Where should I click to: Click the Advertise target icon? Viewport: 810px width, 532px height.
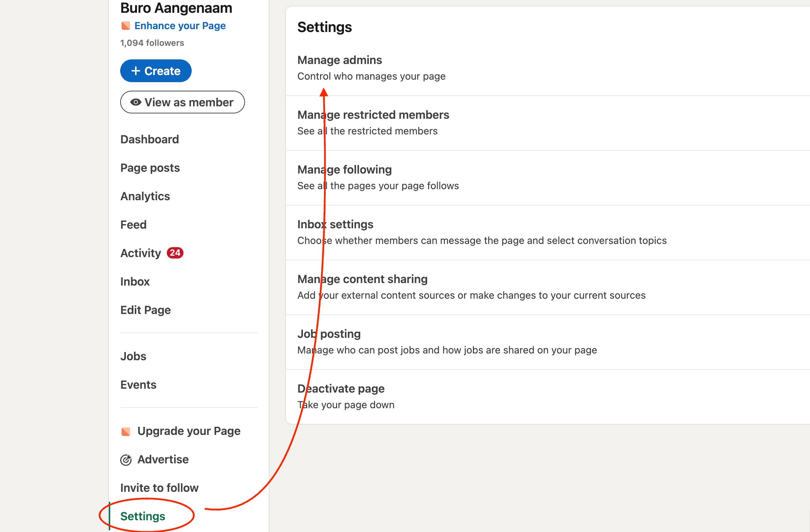(x=126, y=460)
